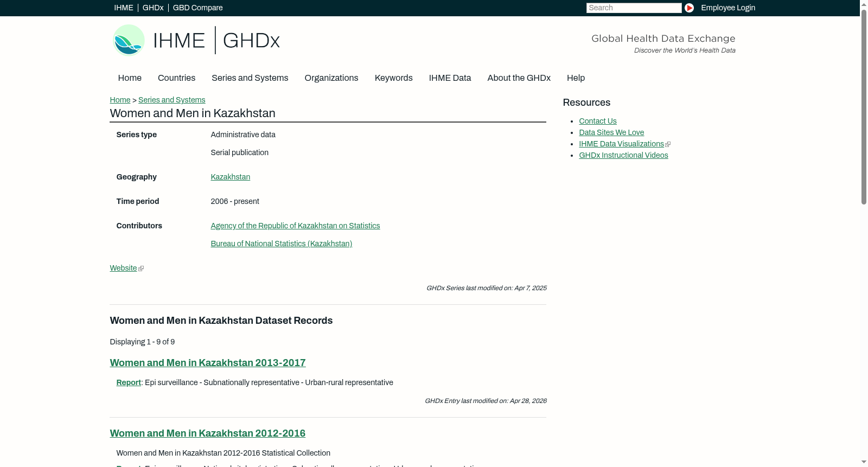Open Women and Men in Kazakhstan 2012-2016 record
The image size is (868, 467).
pos(208,433)
